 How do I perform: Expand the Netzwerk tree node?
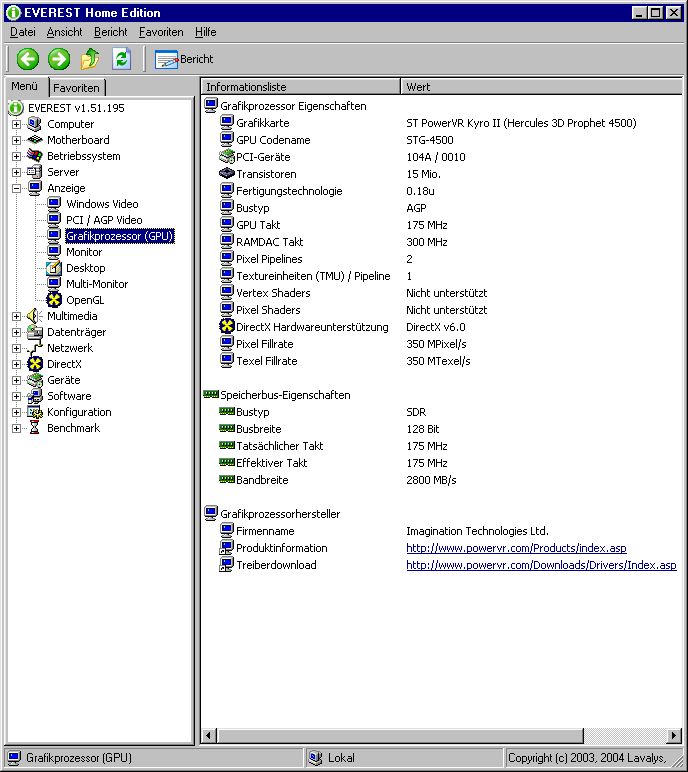click(x=16, y=348)
